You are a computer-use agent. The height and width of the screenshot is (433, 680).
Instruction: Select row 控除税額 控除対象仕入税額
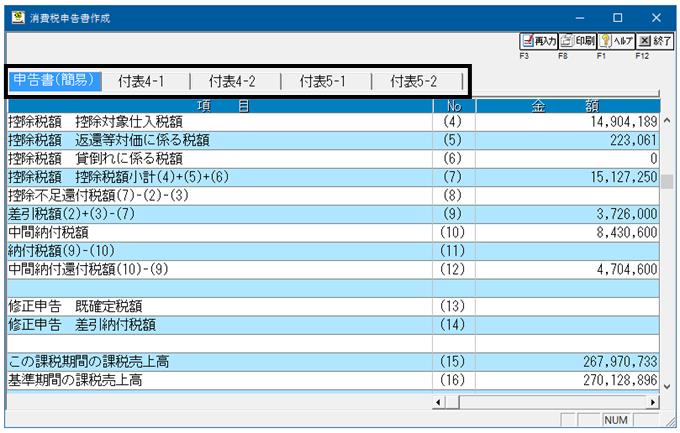334,122
